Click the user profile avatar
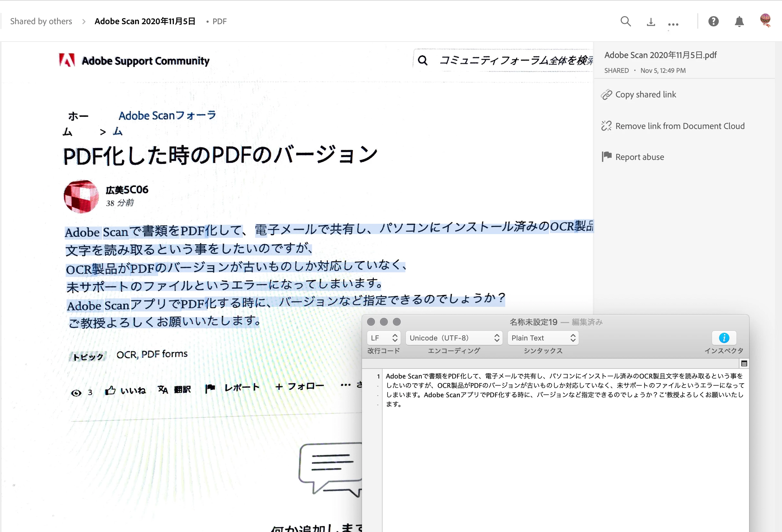This screenshot has width=782, height=532. point(765,20)
